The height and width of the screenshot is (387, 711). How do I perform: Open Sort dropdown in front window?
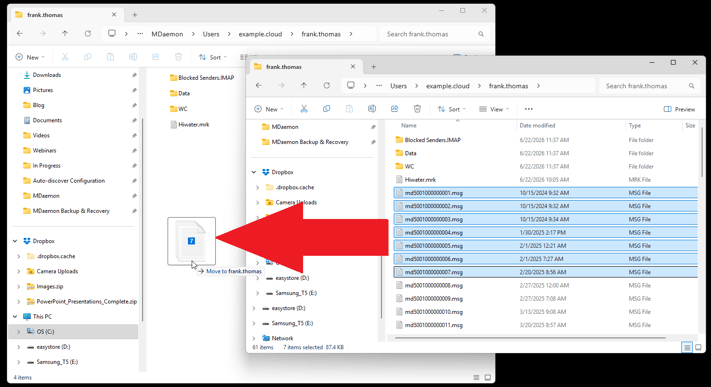pyautogui.click(x=452, y=109)
